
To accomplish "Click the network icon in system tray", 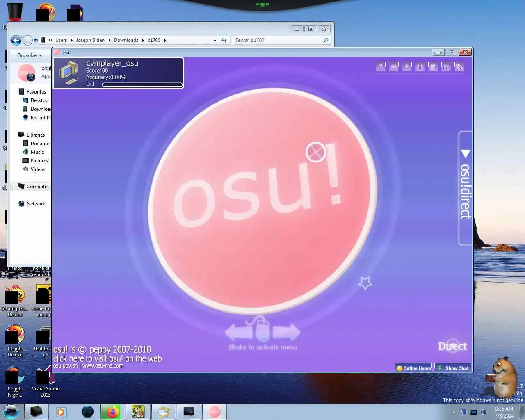I will click(474, 412).
